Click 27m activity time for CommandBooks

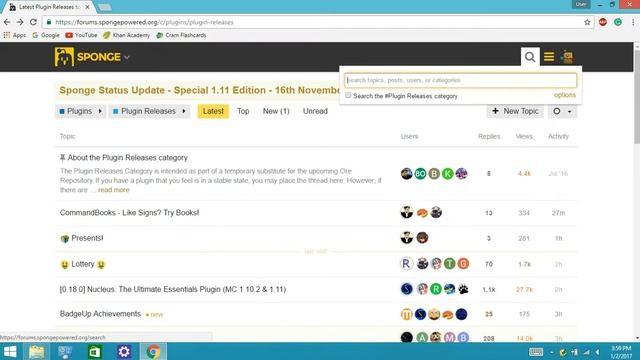pos(558,213)
